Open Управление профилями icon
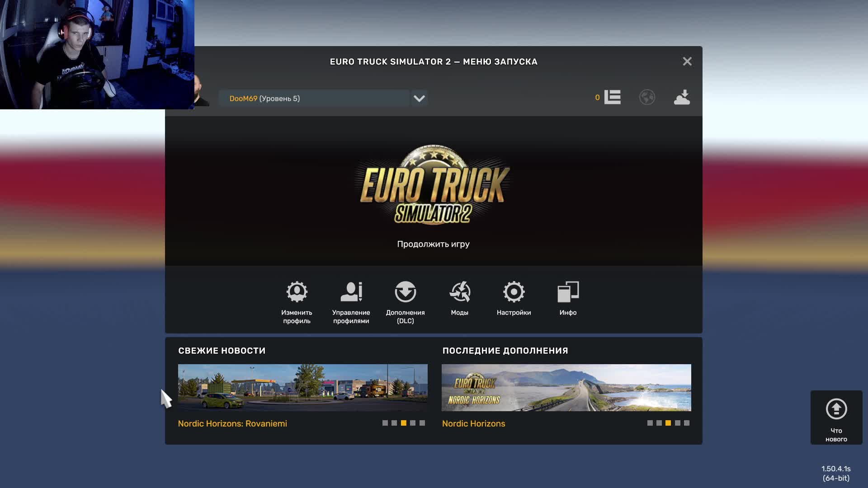This screenshot has height=488, width=868. pos(351,292)
